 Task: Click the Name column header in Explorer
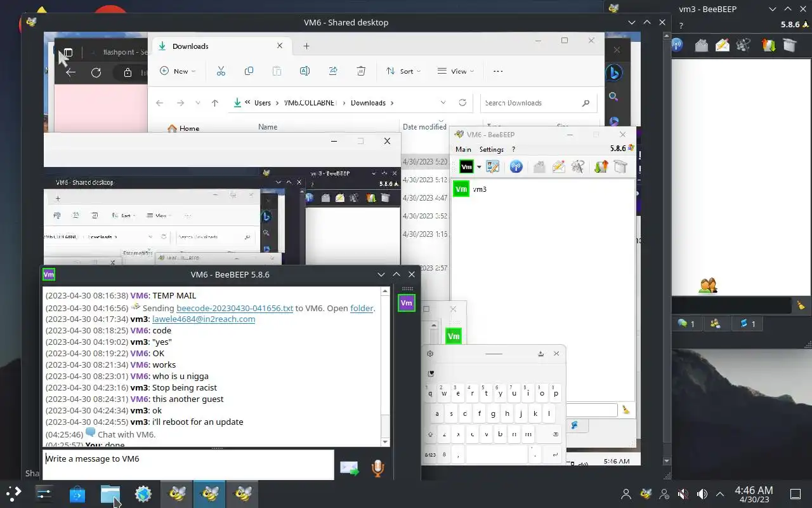click(268, 127)
